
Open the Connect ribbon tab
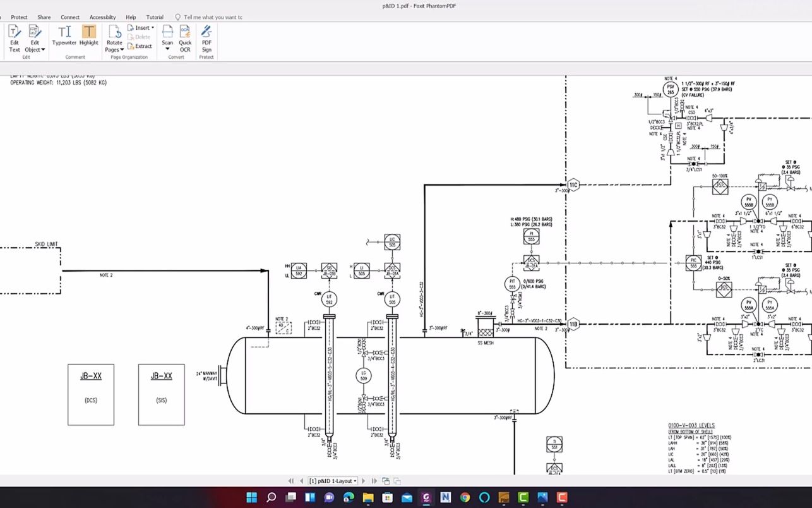pyautogui.click(x=70, y=17)
